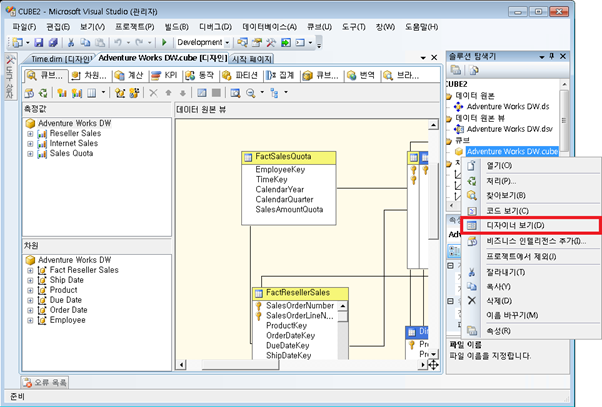Click the Copy icon in main toolbar

tap(85, 42)
